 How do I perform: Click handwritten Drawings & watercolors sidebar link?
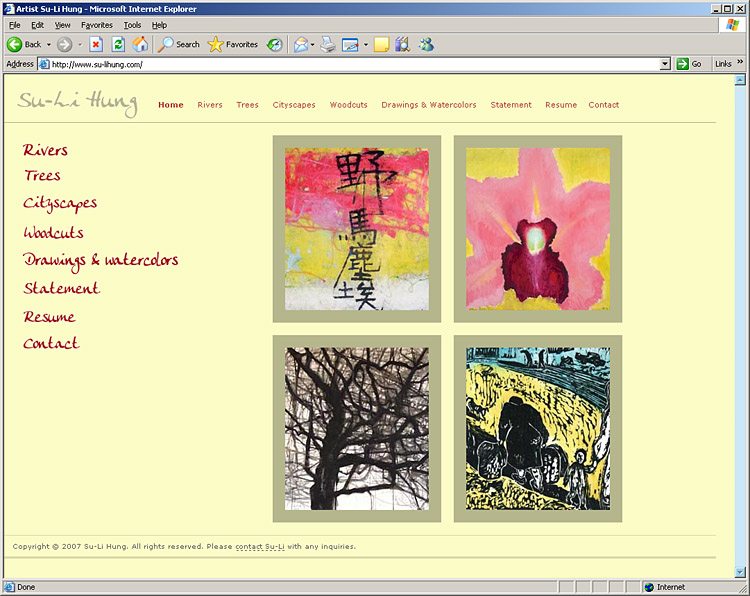100,261
